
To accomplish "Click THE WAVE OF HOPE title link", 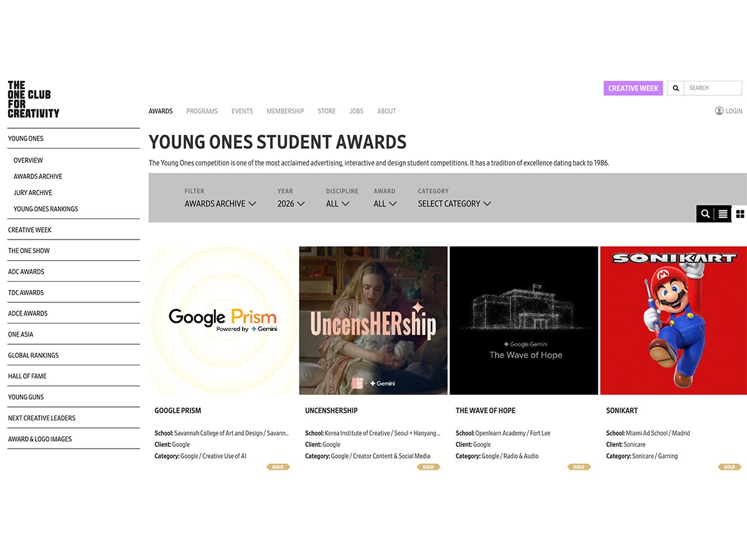I will click(486, 411).
